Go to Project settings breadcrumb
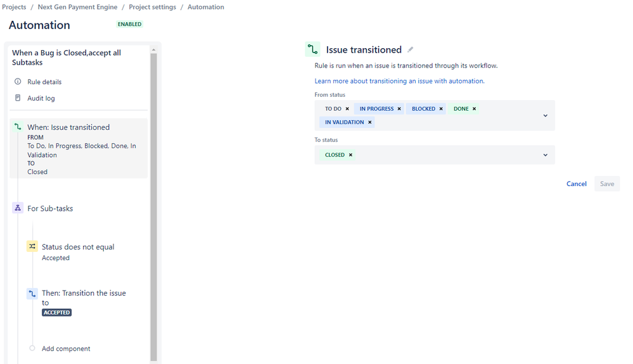This screenshot has width=633, height=364. coord(153,7)
